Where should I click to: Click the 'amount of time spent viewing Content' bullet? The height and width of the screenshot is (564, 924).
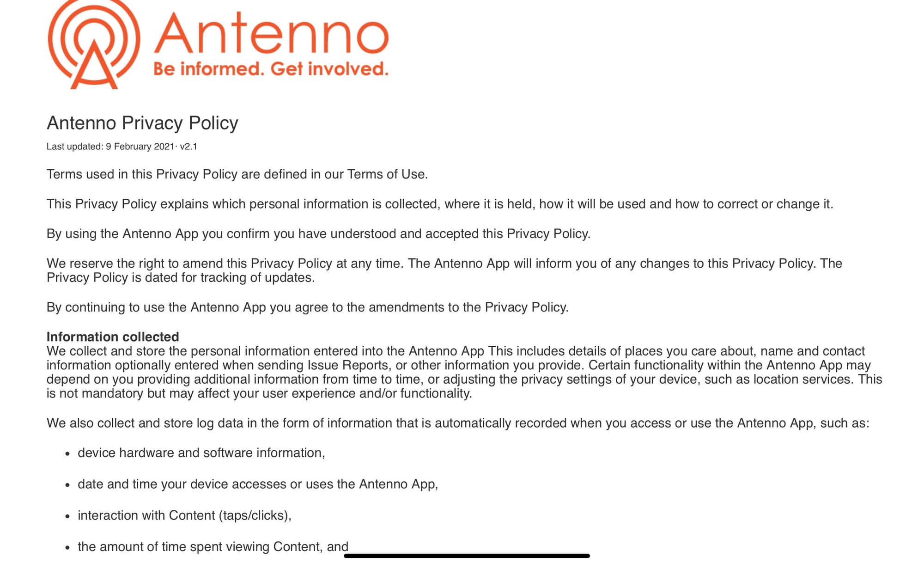click(x=213, y=547)
